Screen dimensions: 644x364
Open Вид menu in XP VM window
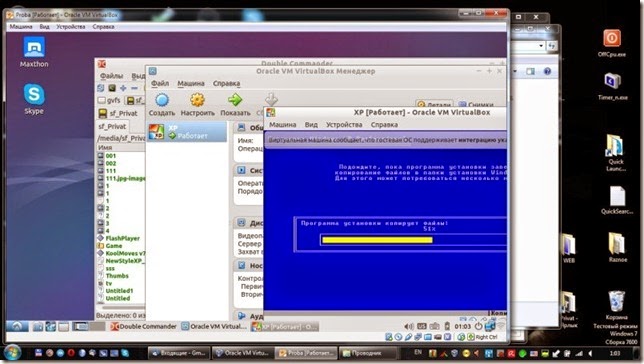coord(311,124)
